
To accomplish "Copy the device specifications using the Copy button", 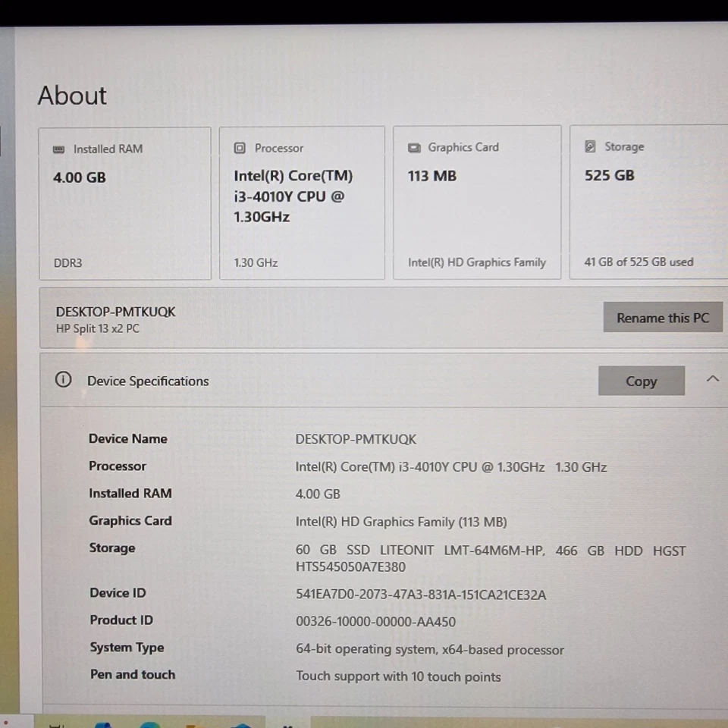I will pos(641,381).
